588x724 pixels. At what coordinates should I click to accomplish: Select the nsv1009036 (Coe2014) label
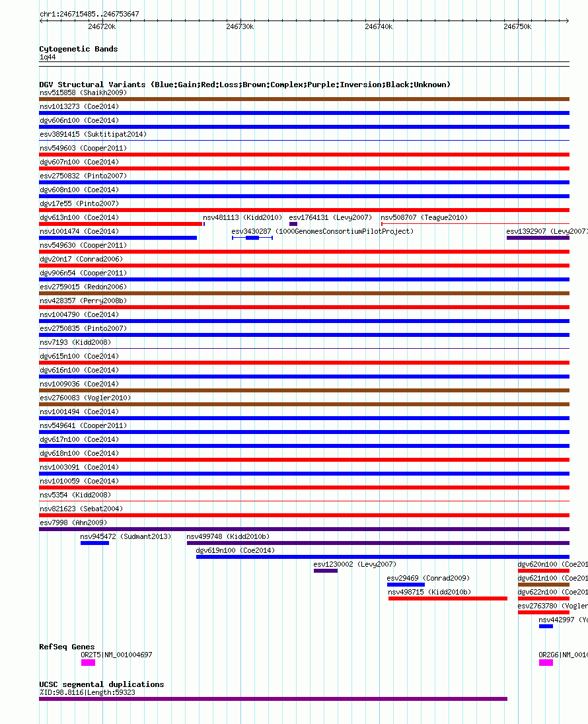click(79, 384)
